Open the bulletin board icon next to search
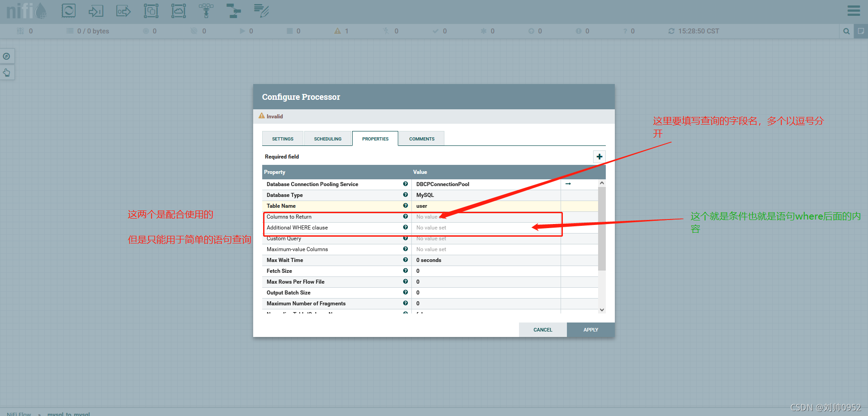 click(861, 31)
